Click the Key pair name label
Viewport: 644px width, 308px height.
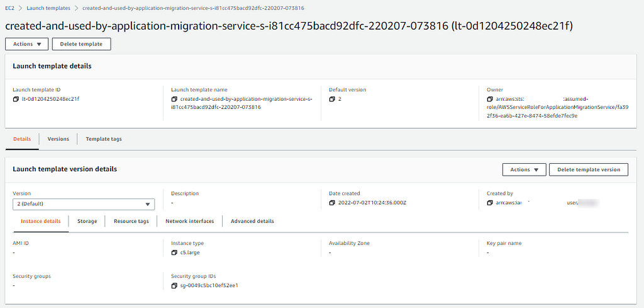(504, 243)
